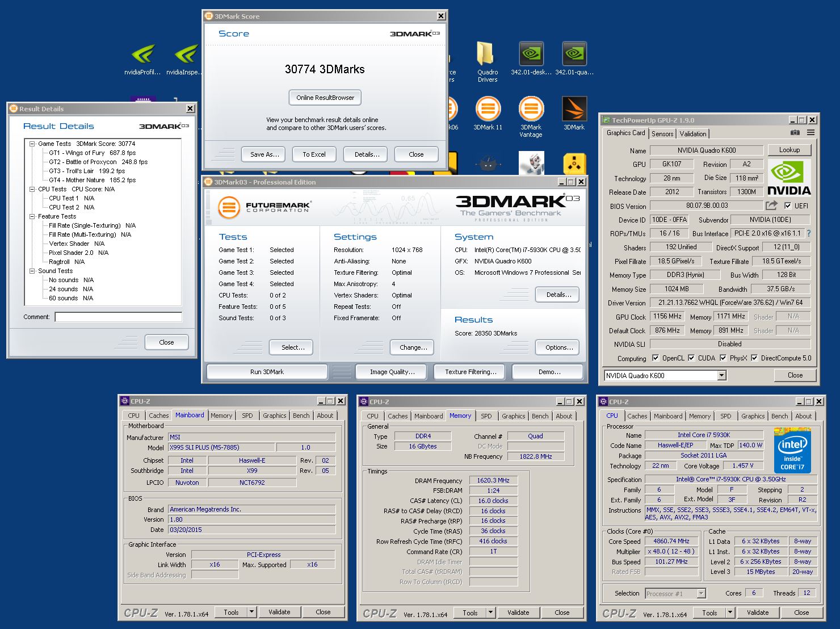This screenshot has height=629, width=840.
Task: Click the 3DMark Score window title icon
Action: coord(208,16)
